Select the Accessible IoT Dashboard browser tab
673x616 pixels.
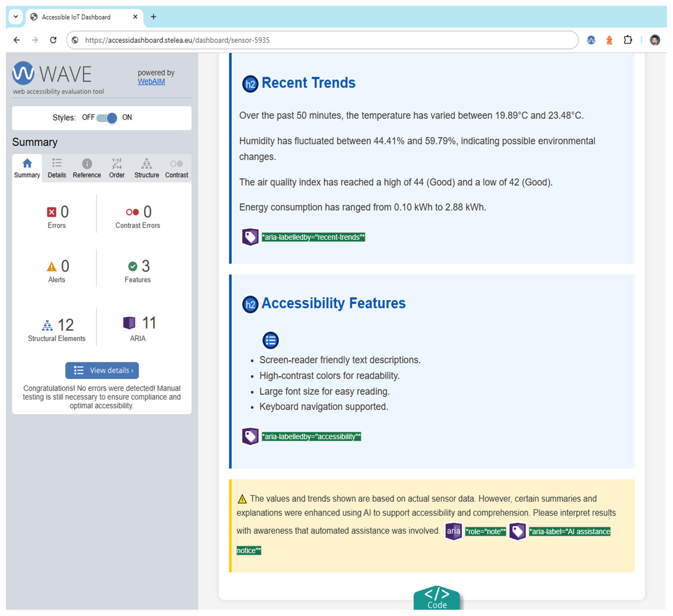(84, 17)
